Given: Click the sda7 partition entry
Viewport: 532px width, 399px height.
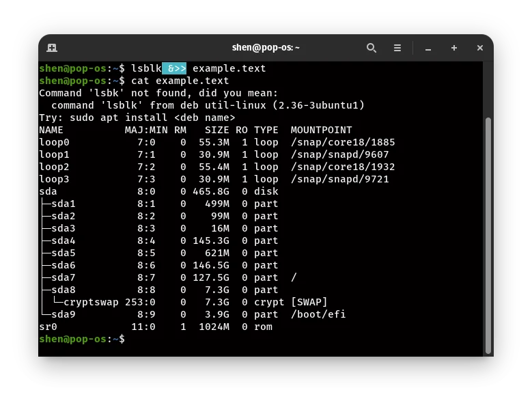Looking at the screenshot, I should point(63,277).
